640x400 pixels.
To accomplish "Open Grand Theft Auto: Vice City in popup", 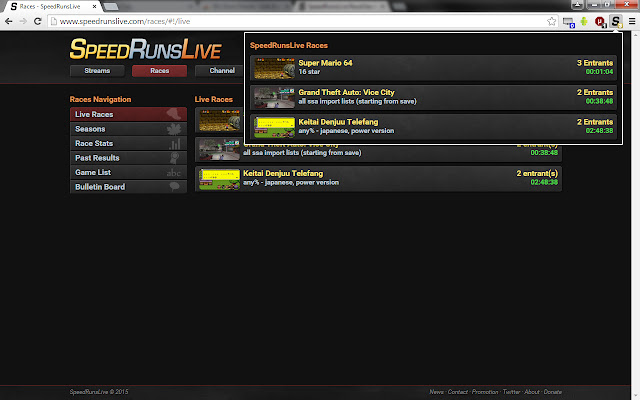I will point(433,97).
